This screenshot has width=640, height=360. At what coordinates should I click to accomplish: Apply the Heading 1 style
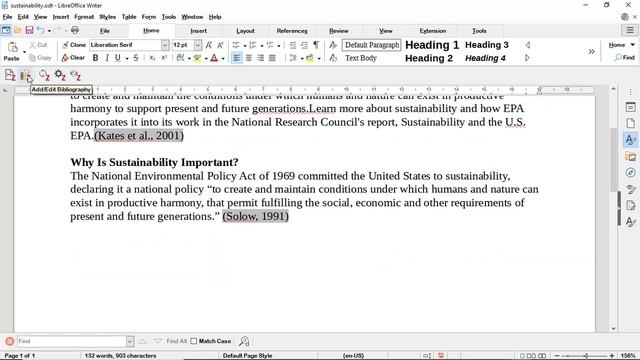coord(432,45)
